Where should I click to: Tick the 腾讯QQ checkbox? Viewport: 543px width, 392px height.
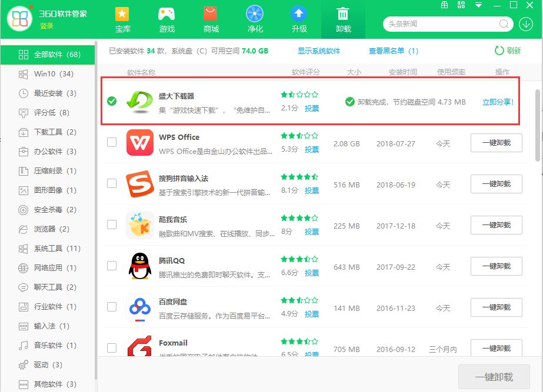tap(112, 266)
